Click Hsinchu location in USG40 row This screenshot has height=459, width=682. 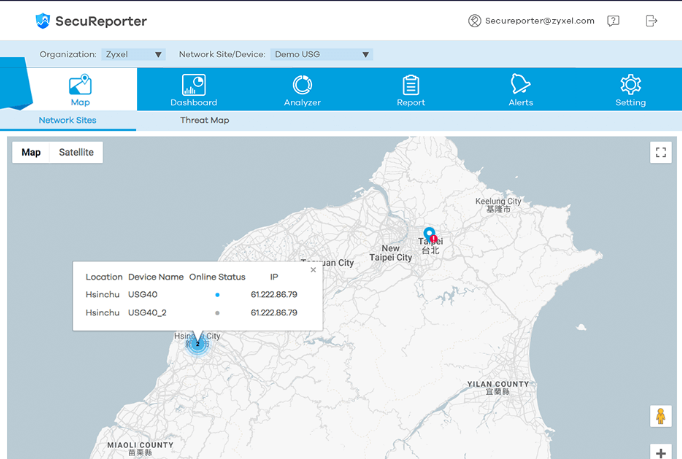[102, 295]
